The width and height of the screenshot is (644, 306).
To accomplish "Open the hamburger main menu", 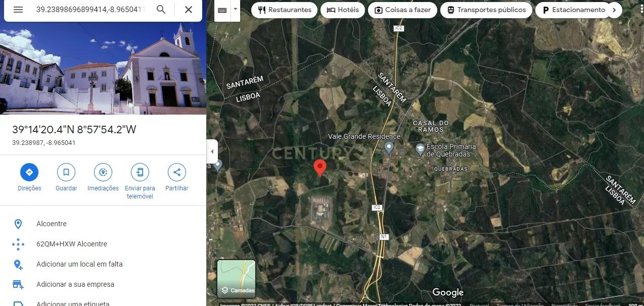I will 18,10.
